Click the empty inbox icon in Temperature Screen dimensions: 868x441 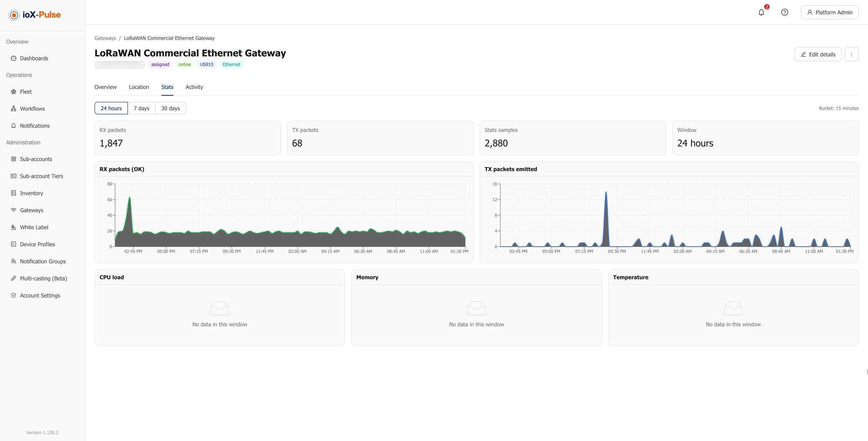tap(733, 308)
